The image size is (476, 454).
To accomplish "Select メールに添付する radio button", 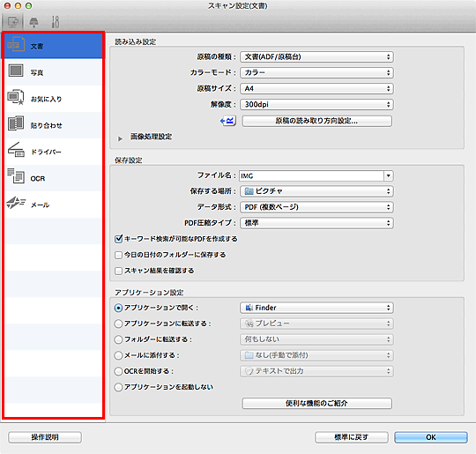I will point(118,355).
